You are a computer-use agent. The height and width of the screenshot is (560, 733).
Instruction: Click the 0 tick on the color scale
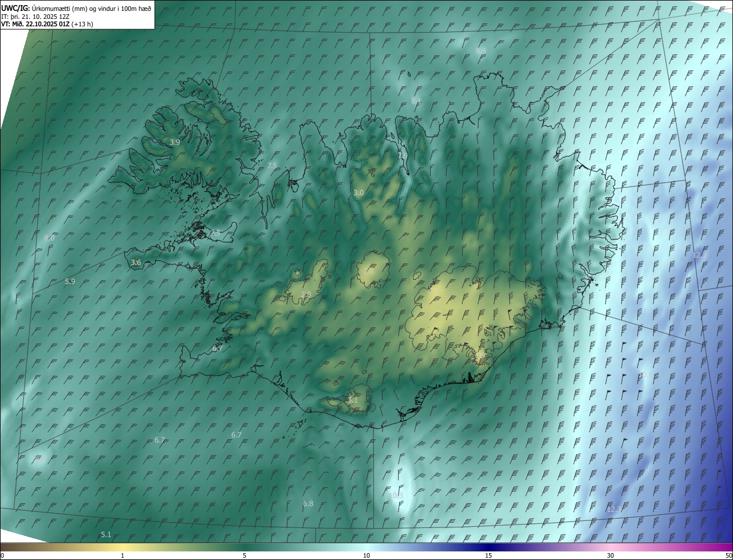point(2,556)
